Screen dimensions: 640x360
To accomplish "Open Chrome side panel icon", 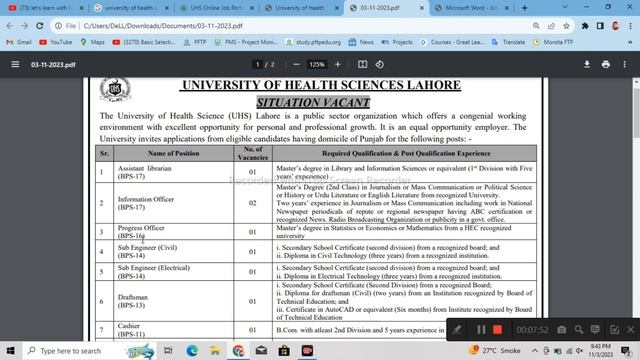I will [600, 26].
